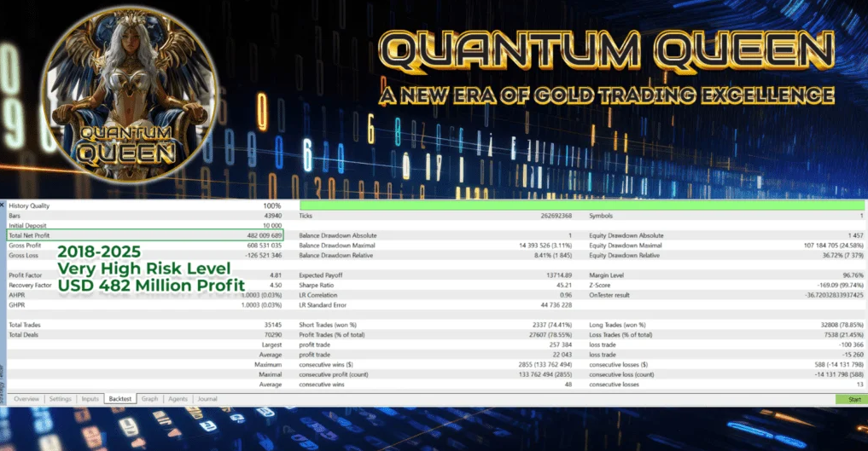
Task: Open the Agents tab
Action: coord(178,398)
